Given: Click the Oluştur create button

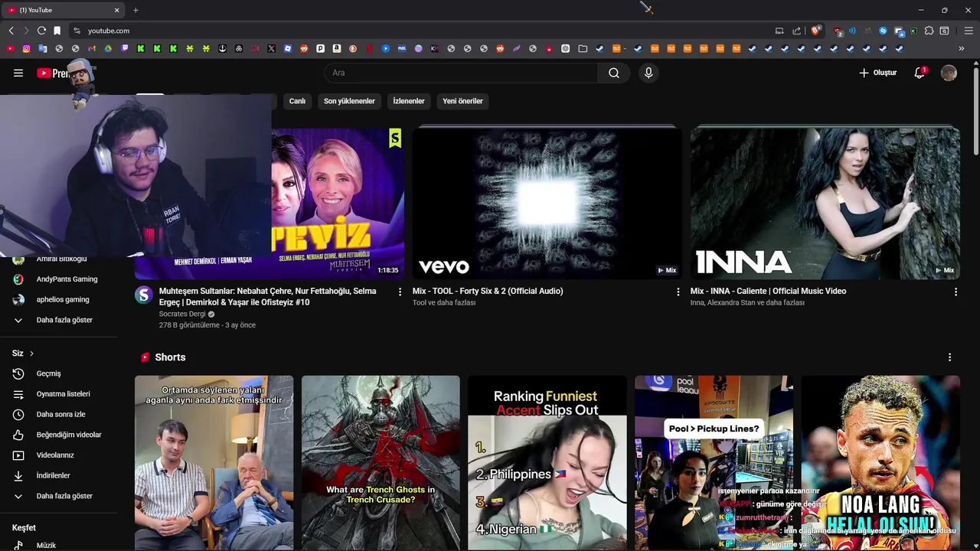Looking at the screenshot, I should click(x=877, y=73).
